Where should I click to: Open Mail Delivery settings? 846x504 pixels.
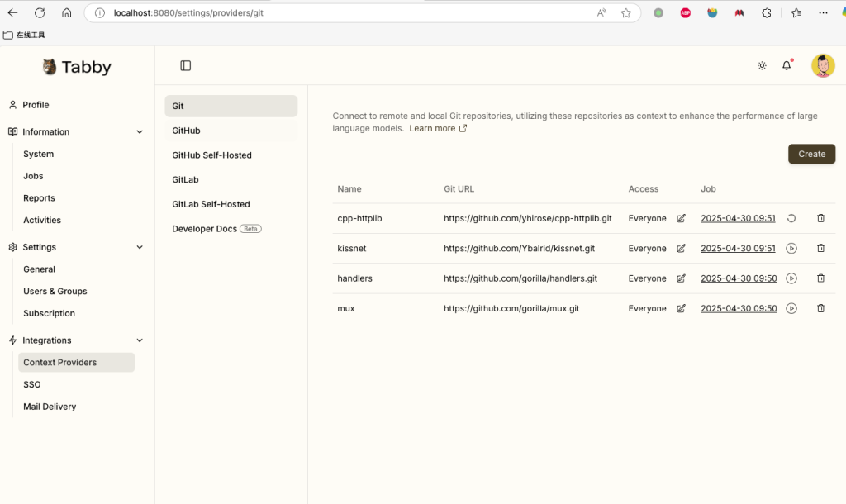pos(50,407)
